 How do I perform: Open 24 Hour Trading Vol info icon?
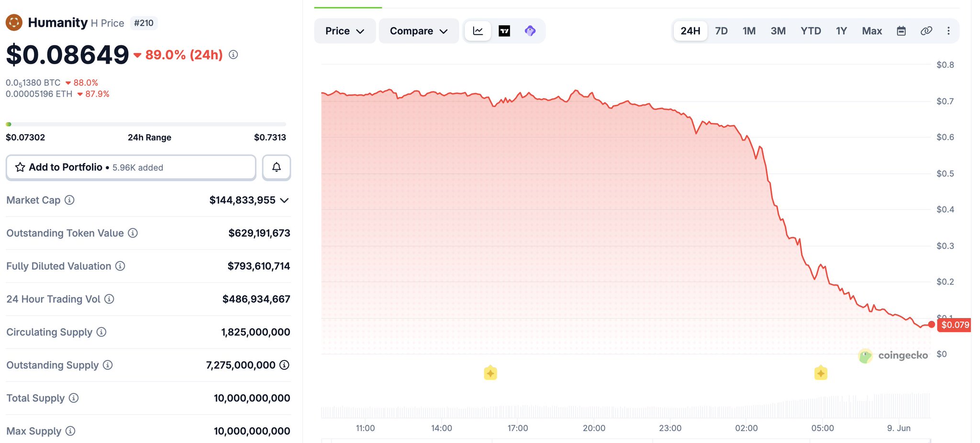point(109,299)
